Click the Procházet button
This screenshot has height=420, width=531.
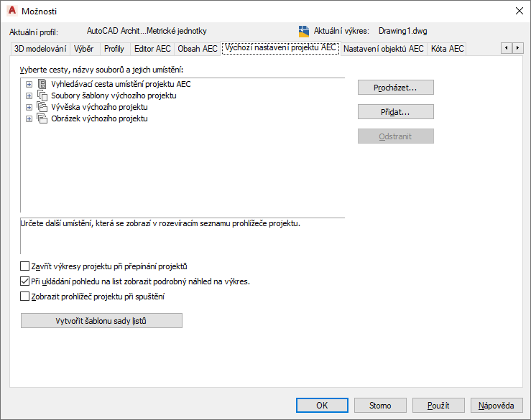click(x=395, y=88)
